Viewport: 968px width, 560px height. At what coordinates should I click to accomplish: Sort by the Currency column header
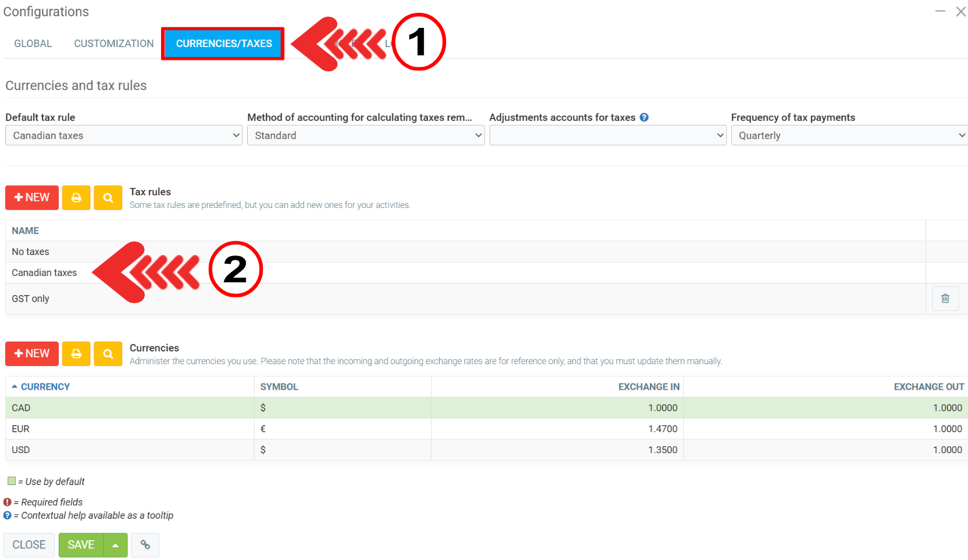[x=45, y=387]
